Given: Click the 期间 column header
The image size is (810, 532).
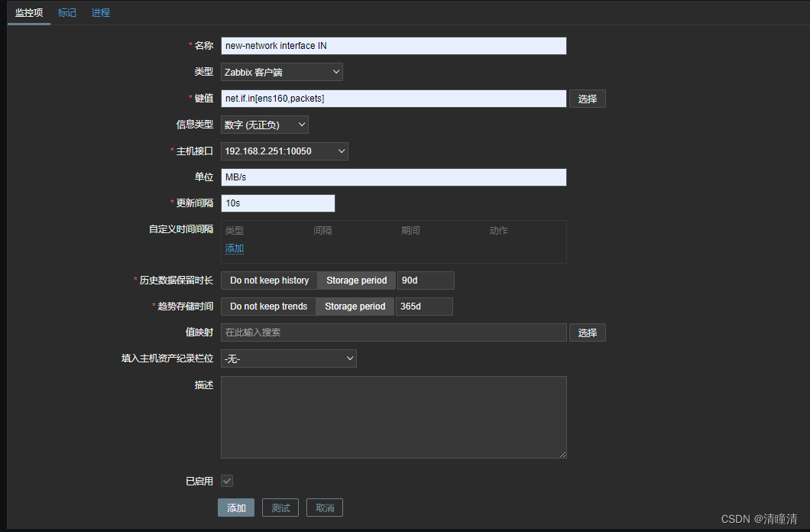Looking at the screenshot, I should click(x=410, y=230).
